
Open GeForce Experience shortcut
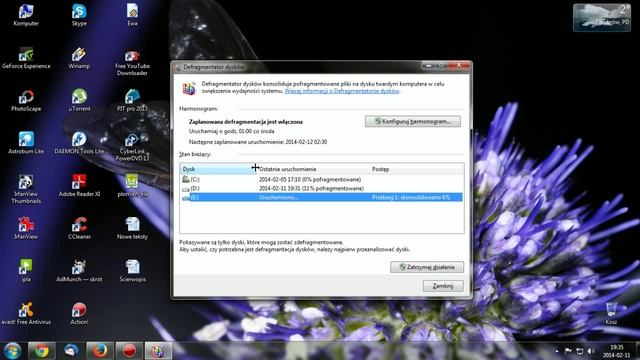(x=26, y=58)
